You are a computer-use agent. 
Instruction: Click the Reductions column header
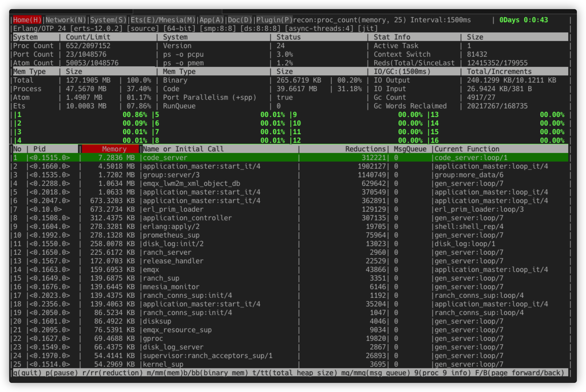point(365,149)
